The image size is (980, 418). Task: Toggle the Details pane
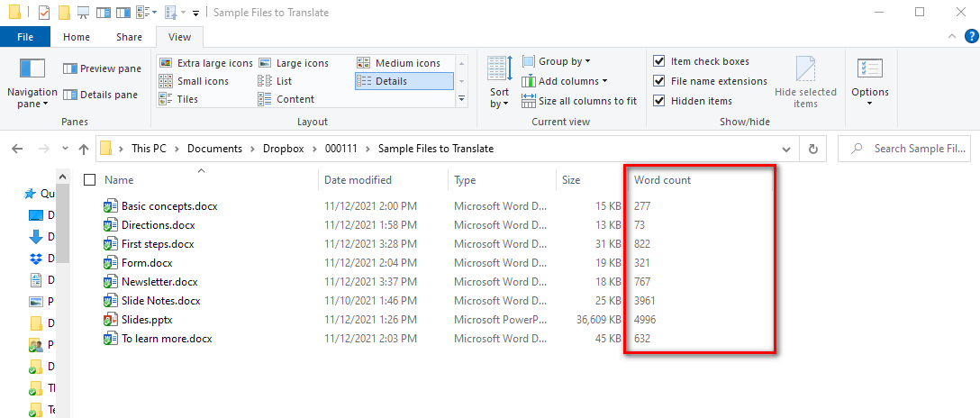pyautogui.click(x=100, y=95)
